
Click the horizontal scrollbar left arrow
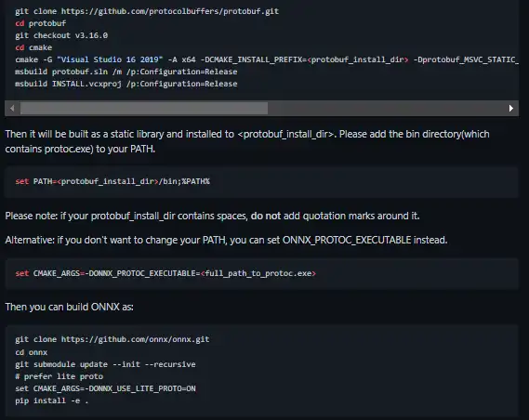tap(12, 108)
